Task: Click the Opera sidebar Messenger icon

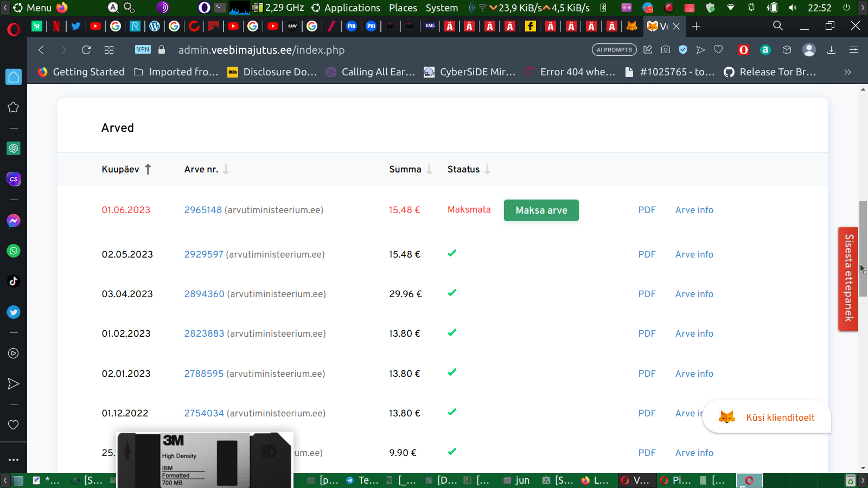Action: 14,221
